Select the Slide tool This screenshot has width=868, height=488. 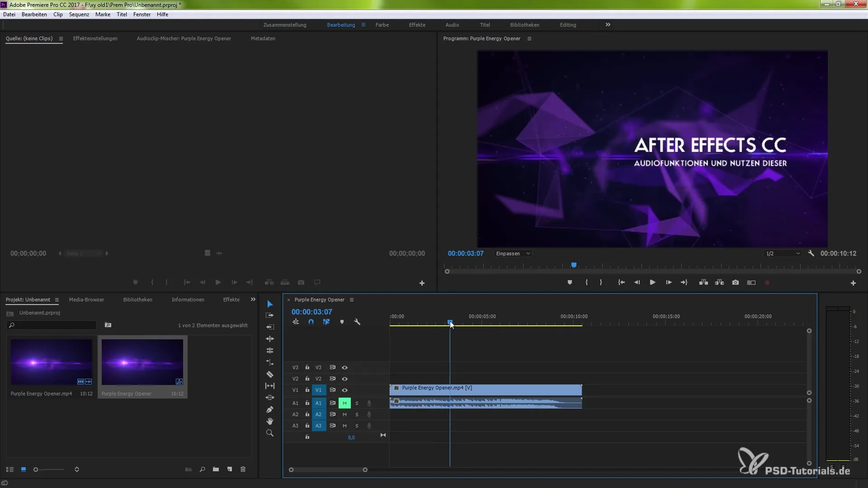coord(270,398)
